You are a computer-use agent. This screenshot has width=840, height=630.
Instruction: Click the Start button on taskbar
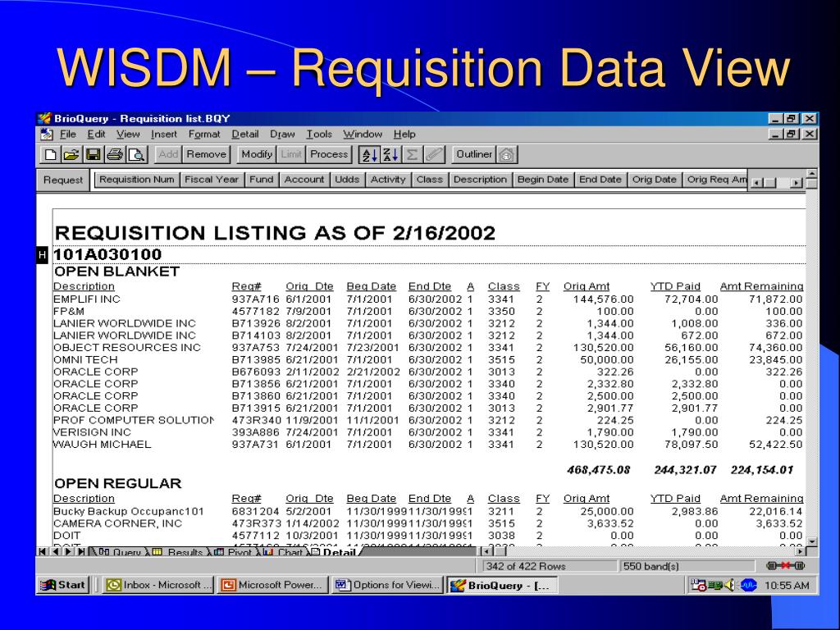(x=63, y=585)
